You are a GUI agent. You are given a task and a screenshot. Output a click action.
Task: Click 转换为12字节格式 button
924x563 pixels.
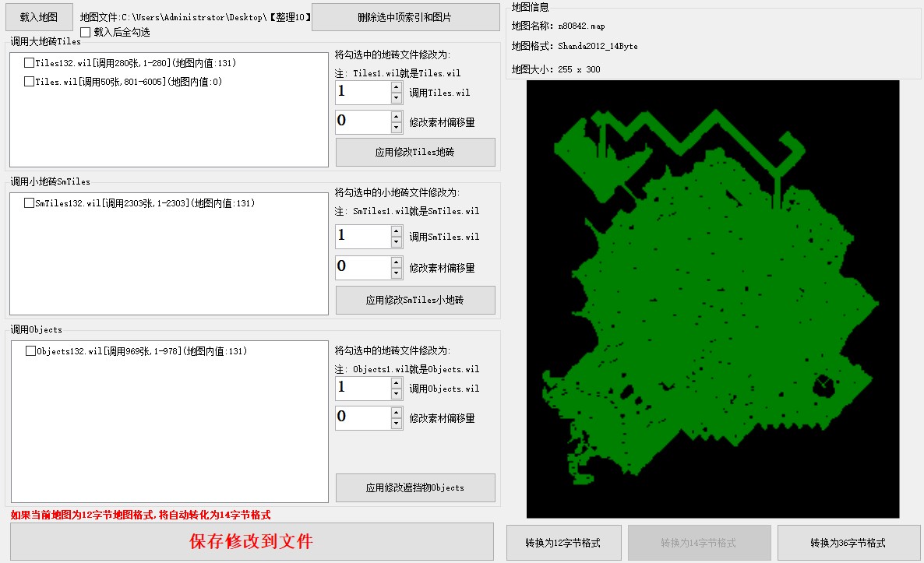tap(564, 543)
